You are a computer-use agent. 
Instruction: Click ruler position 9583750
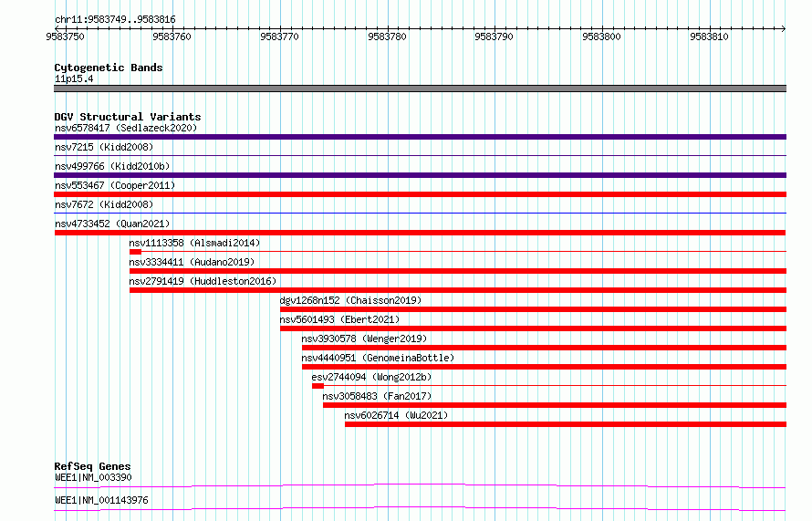[x=66, y=36]
